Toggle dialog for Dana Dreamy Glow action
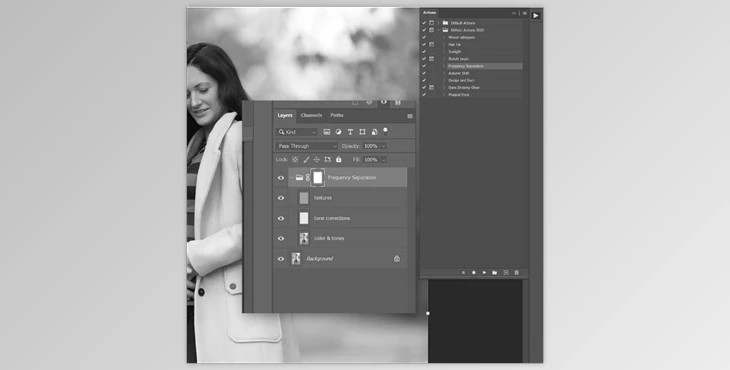Viewport: 730px width, 370px height. pyautogui.click(x=432, y=87)
